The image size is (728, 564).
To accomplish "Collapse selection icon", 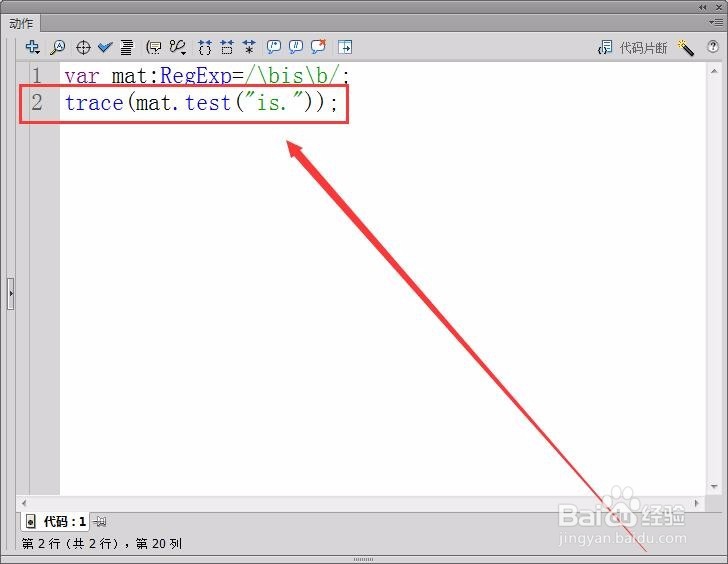I will point(227,47).
